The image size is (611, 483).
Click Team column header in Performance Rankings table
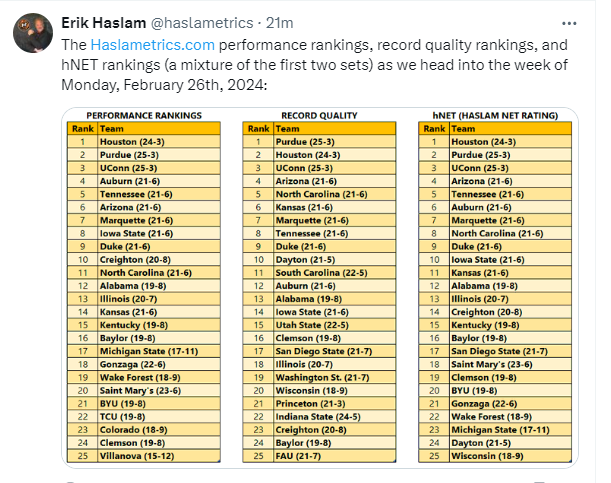point(111,129)
